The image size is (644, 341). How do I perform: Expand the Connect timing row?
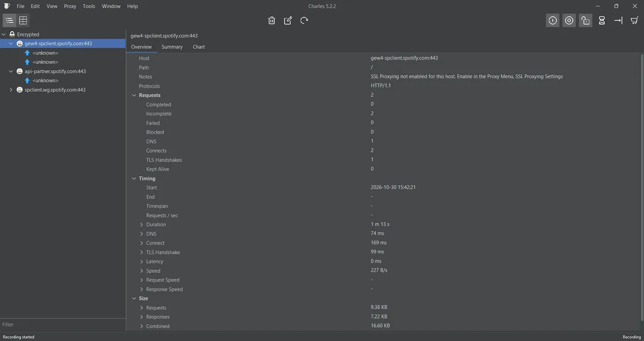142,243
